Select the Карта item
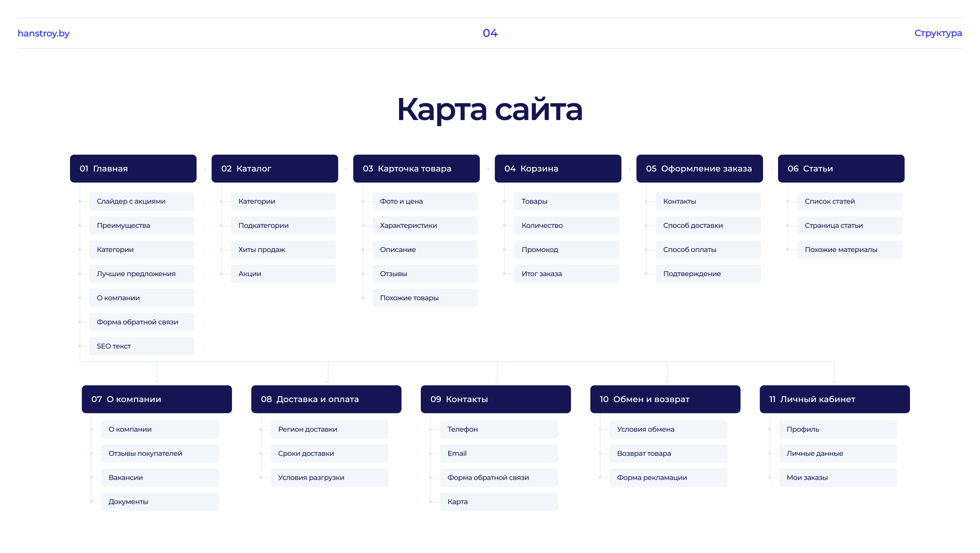Screen dimensions: 980x553 (499, 502)
